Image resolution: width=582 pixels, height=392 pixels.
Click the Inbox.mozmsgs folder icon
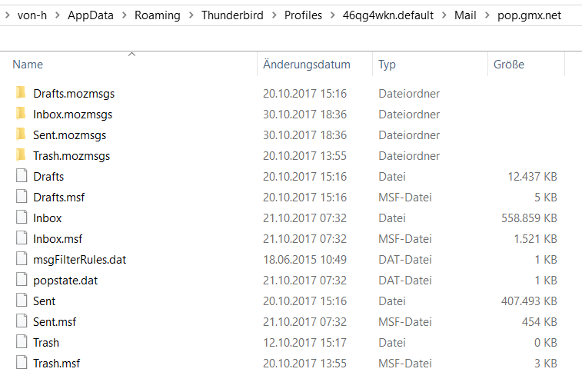(x=21, y=115)
